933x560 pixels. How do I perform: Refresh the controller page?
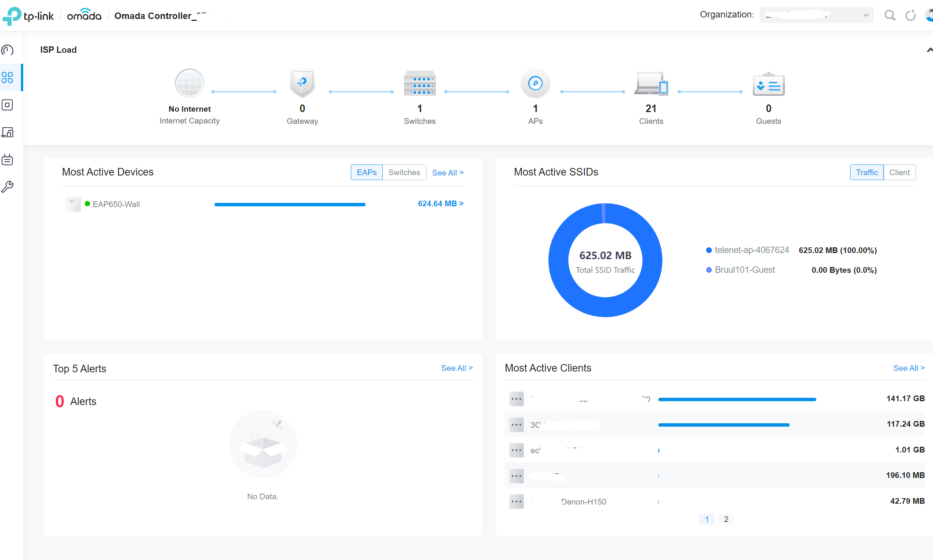(910, 16)
